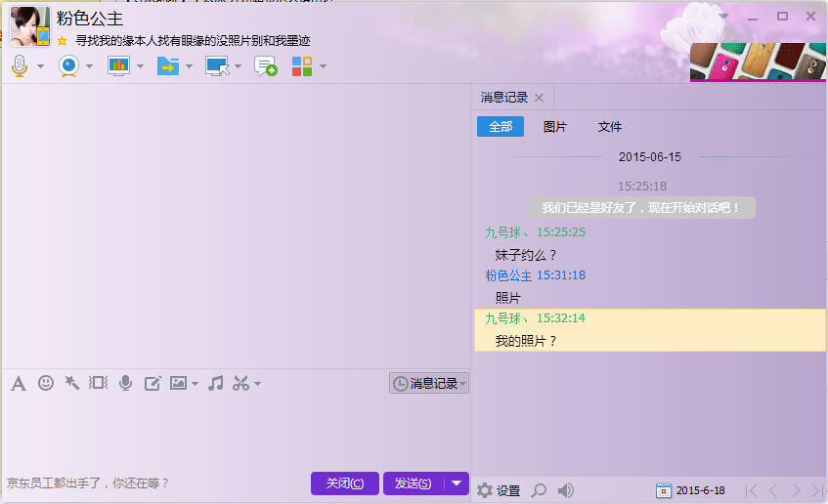Viewport: 828px width, 504px height.
Task: Toggle the speaker sound icon
Action: coord(566,490)
